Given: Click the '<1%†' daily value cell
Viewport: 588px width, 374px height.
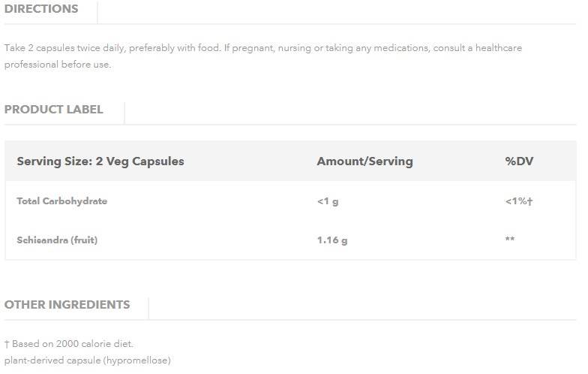Looking at the screenshot, I should 519,201.
